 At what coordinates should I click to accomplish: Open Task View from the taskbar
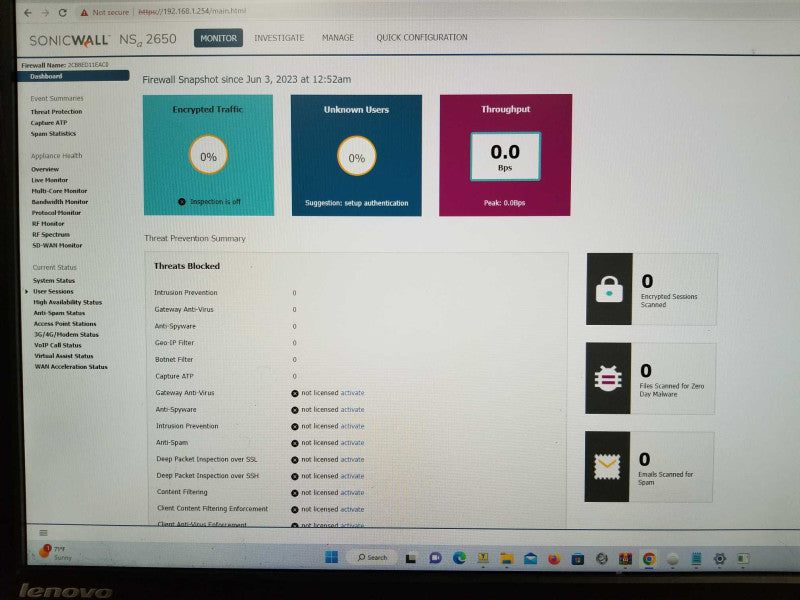411,558
